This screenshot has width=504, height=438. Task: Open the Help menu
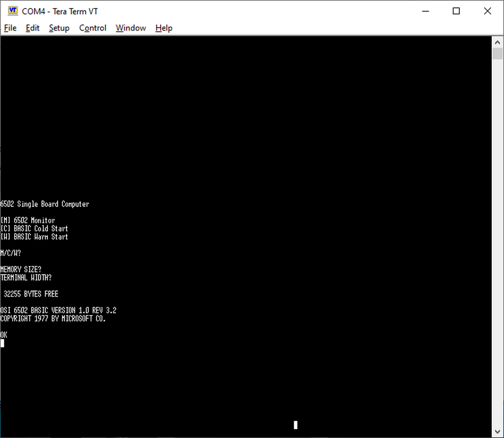tap(164, 28)
